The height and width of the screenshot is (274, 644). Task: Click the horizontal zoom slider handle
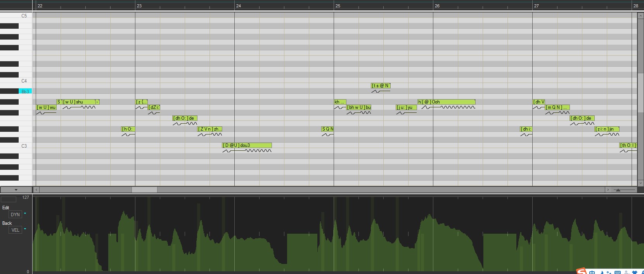[x=618, y=190]
